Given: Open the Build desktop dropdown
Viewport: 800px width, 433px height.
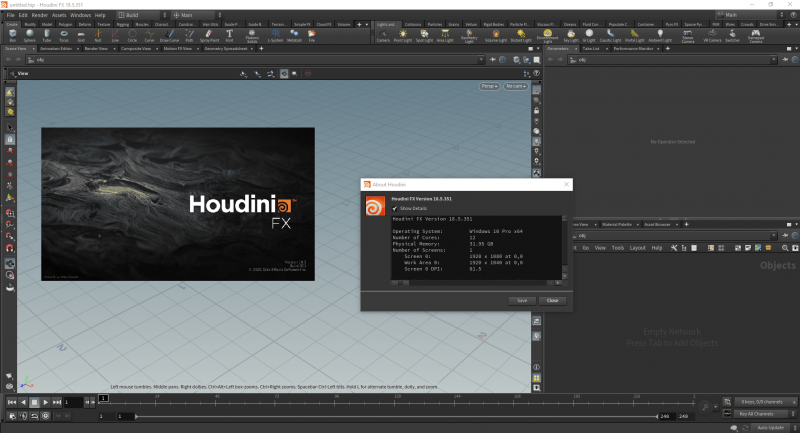Looking at the screenshot, I should 142,15.
